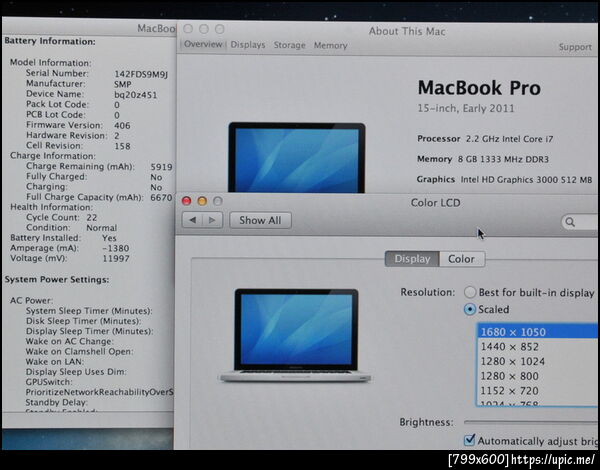Viewport: 600px width, 470px height.
Task: Click the System Power Settings heading
Action: coord(57,280)
